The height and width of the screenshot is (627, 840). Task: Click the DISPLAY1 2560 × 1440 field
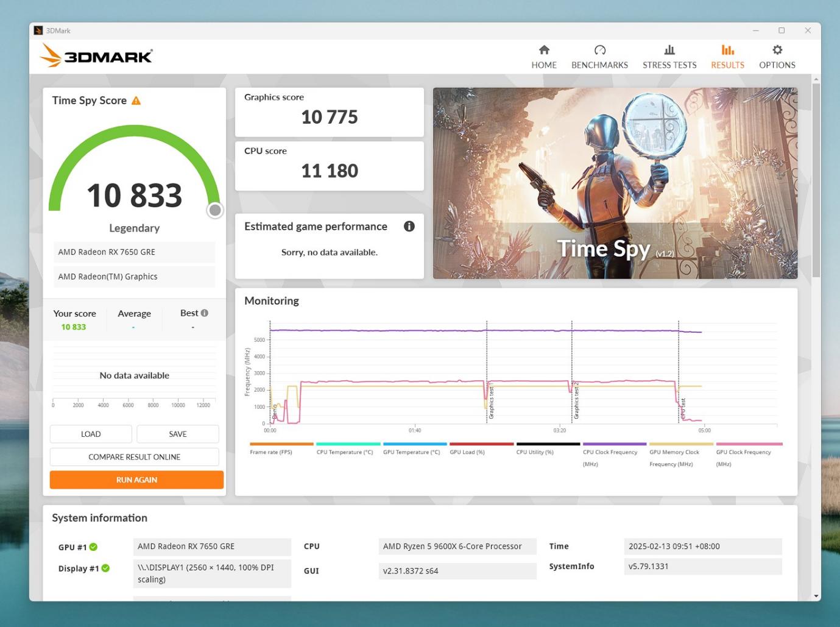211,573
